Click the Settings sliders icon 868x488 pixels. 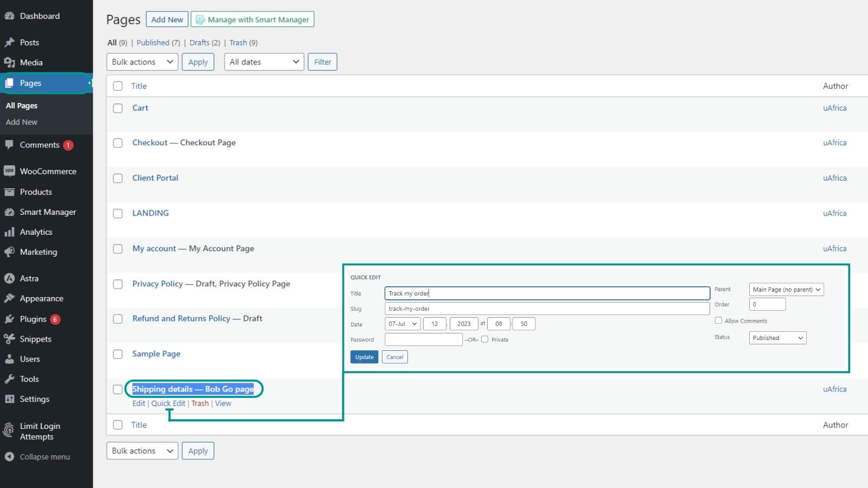tap(9, 399)
